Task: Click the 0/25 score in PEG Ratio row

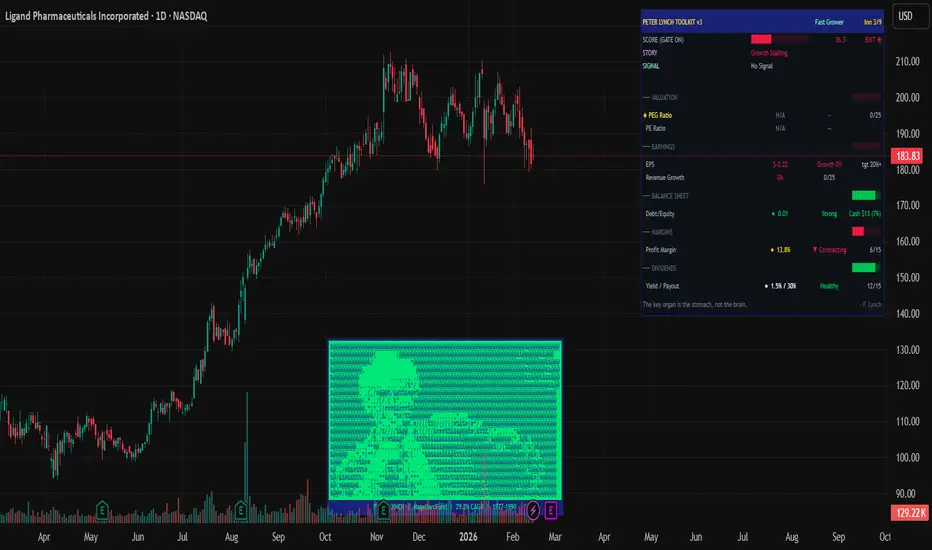Action: tap(875, 115)
